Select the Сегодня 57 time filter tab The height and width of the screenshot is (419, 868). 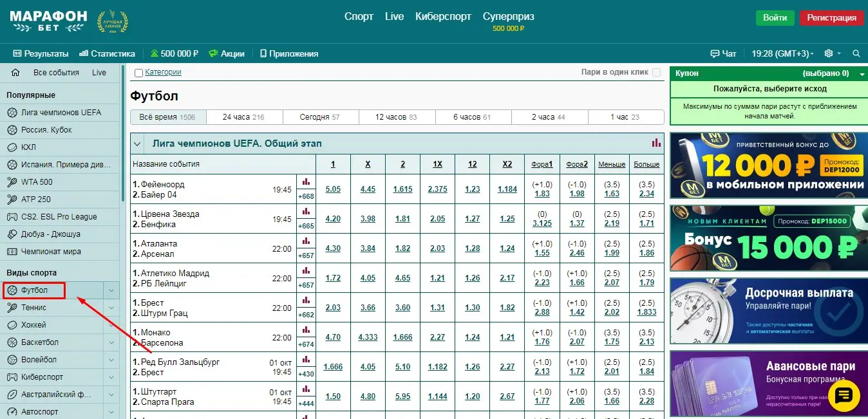[320, 116]
